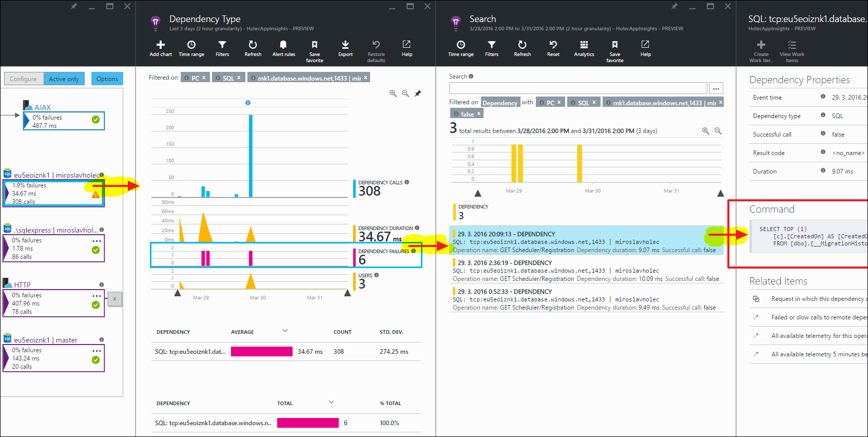
Task: Pin the Search blade
Action: [674, 6]
